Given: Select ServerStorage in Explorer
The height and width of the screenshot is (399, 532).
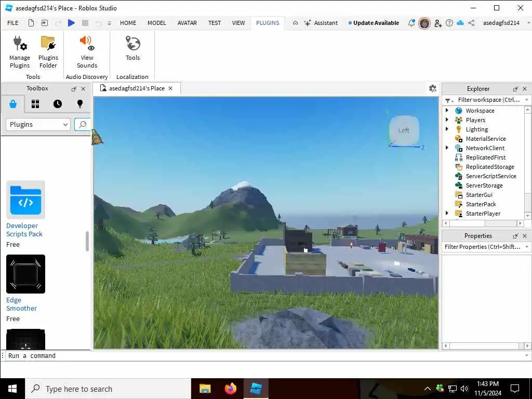Looking at the screenshot, I should tap(484, 185).
